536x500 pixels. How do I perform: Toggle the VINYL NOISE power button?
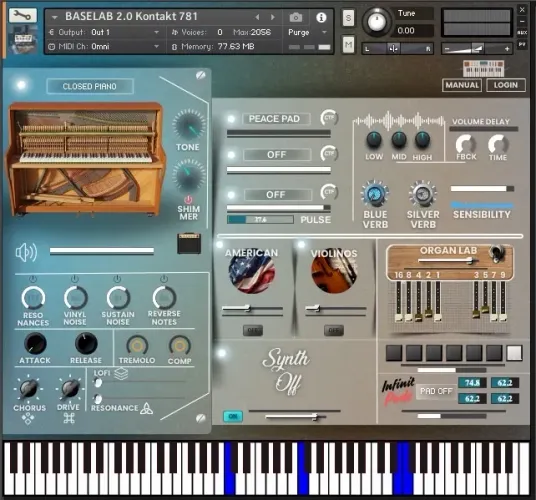[x=75, y=279]
